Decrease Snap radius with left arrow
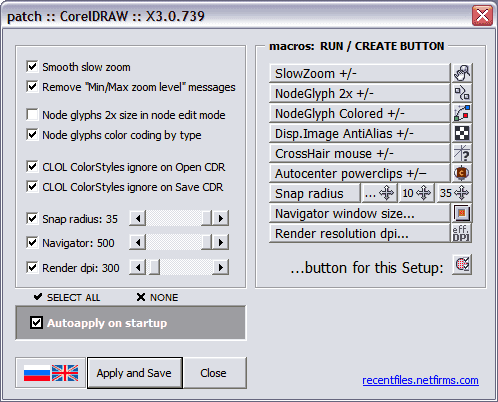498x402 pixels. [x=138, y=218]
